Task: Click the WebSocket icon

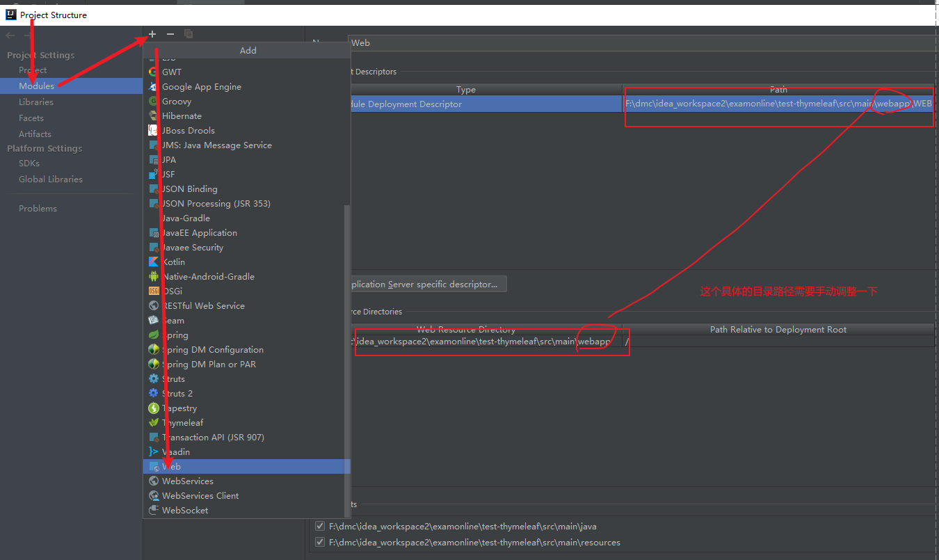Action: (154, 510)
